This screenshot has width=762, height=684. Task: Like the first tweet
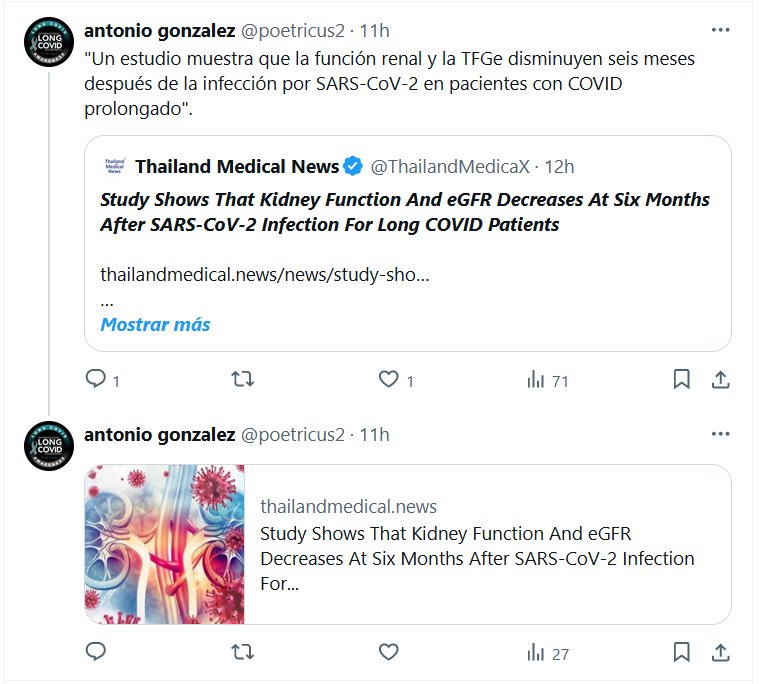coord(389,380)
